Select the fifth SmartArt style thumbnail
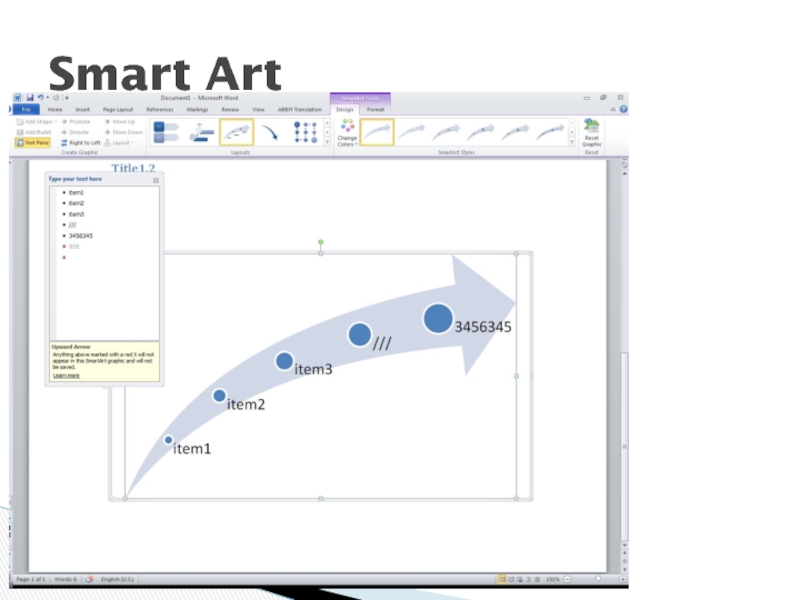 [x=515, y=132]
